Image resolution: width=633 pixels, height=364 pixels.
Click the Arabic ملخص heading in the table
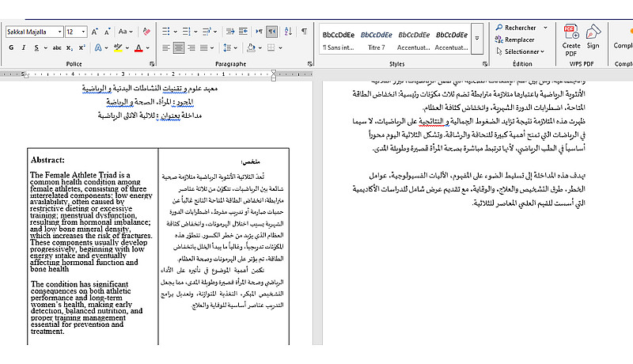click(250, 162)
